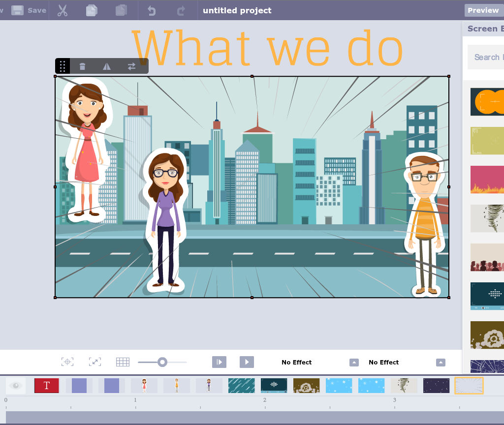Select the center-focus view icon
This screenshot has height=425, width=504.
pos(67,362)
